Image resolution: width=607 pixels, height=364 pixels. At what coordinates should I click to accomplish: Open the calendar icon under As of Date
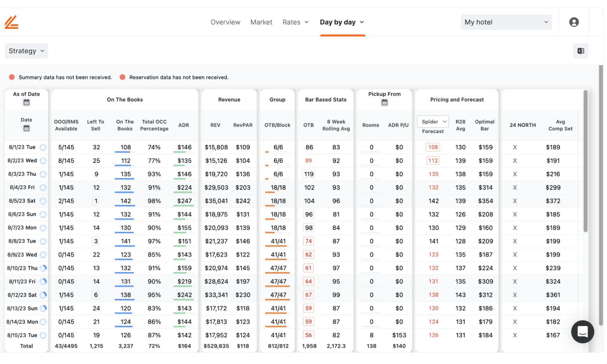(x=26, y=102)
